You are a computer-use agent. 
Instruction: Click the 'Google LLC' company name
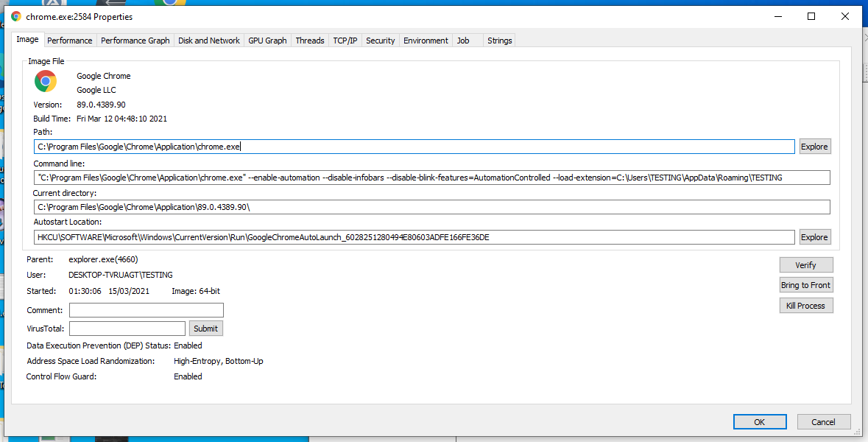pos(96,90)
